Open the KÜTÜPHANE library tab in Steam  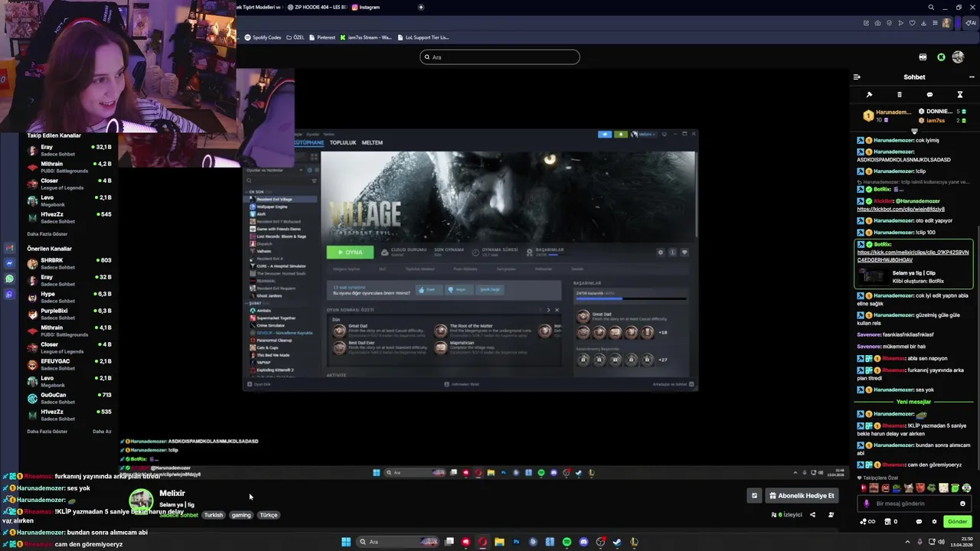(x=309, y=142)
